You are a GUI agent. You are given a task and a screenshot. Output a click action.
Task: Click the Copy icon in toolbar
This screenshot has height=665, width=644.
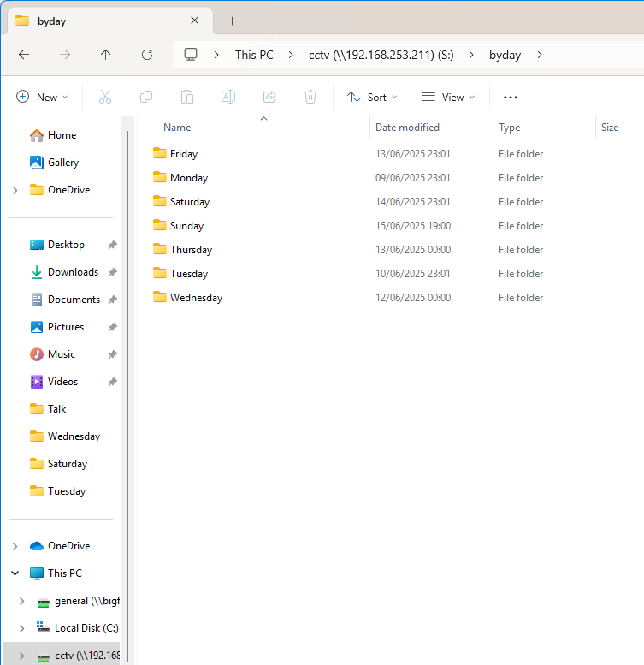click(146, 97)
